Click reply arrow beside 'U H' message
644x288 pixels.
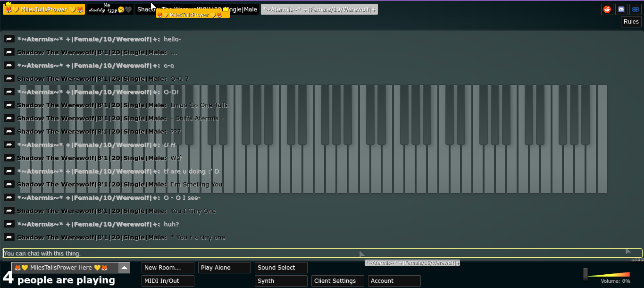[x=9, y=145]
